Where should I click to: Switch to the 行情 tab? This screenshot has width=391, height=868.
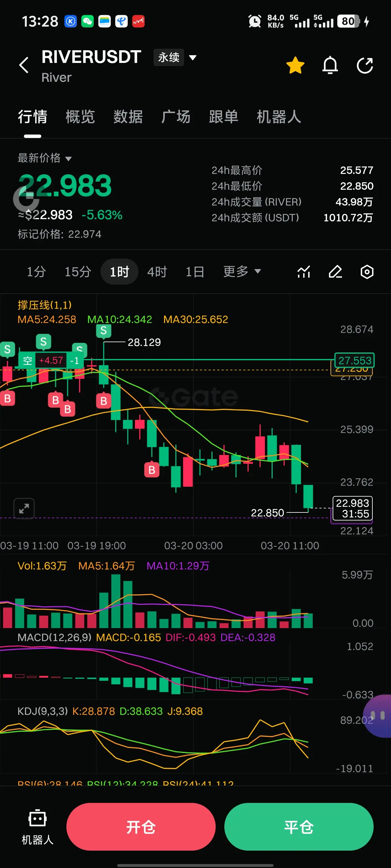[x=32, y=117]
